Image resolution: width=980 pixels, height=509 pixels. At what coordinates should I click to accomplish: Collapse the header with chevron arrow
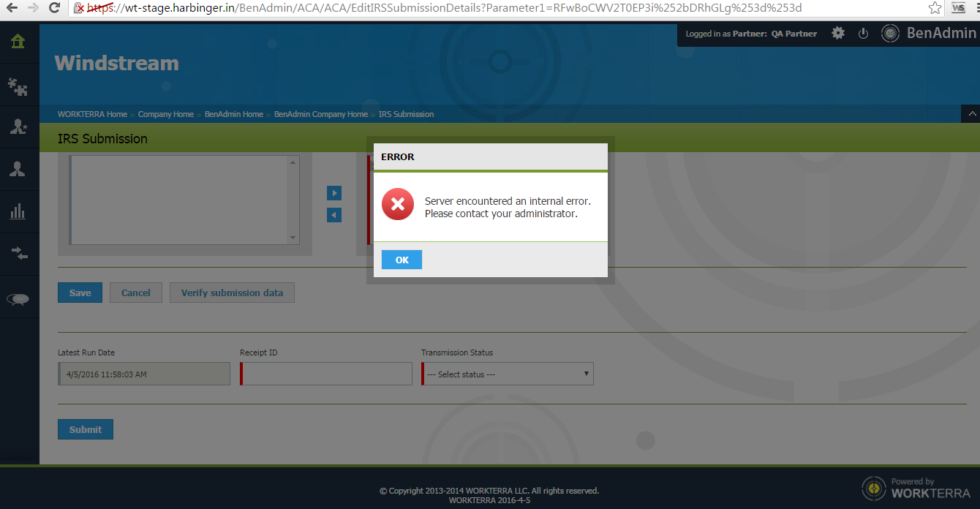point(971,114)
